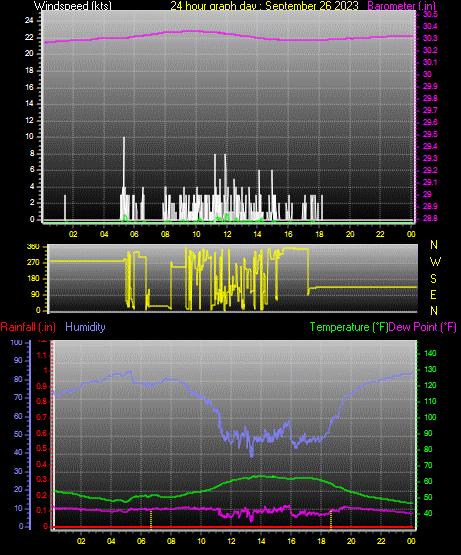Click the 100 humidity scale value

[x=17, y=342]
